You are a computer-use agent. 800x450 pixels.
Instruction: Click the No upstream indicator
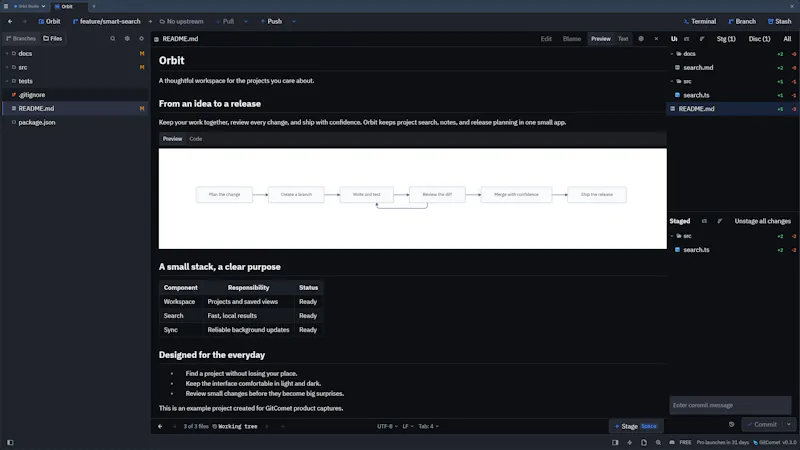coord(182,21)
